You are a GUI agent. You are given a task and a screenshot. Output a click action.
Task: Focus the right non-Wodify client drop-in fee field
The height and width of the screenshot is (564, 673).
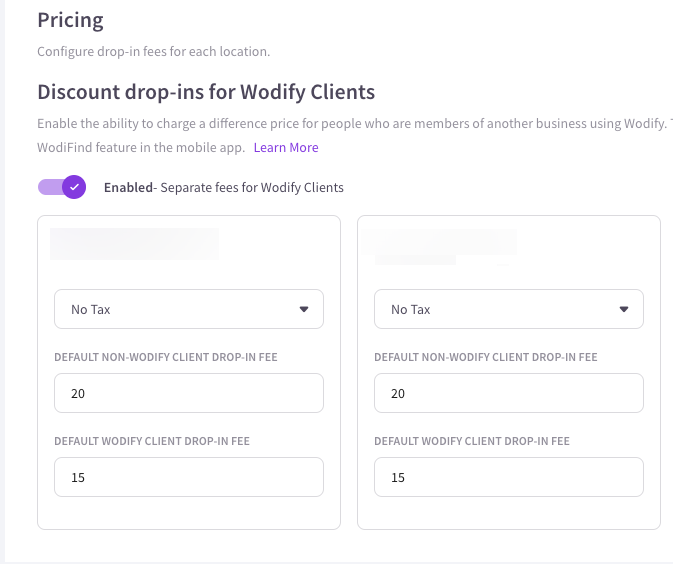click(x=508, y=393)
